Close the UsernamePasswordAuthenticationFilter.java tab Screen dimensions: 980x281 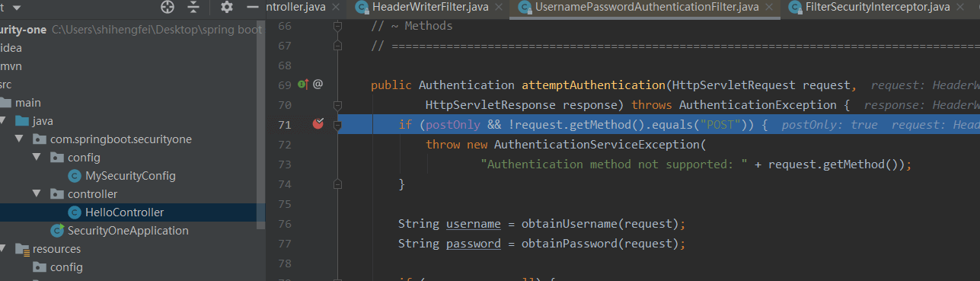tap(770, 8)
